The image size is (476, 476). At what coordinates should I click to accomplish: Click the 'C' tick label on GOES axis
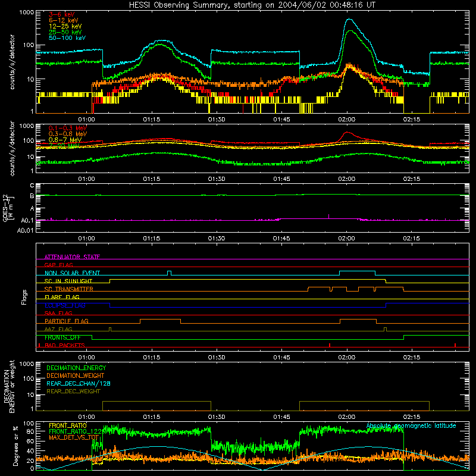click(32, 185)
